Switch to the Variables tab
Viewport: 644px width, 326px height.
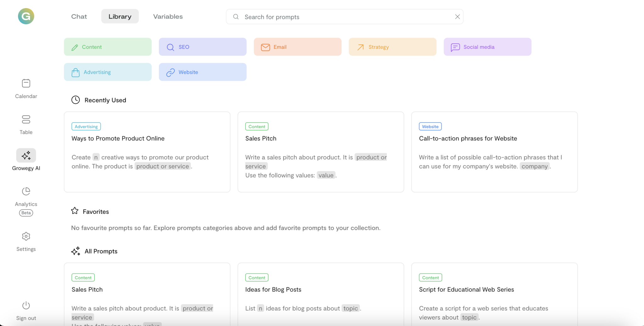click(168, 16)
